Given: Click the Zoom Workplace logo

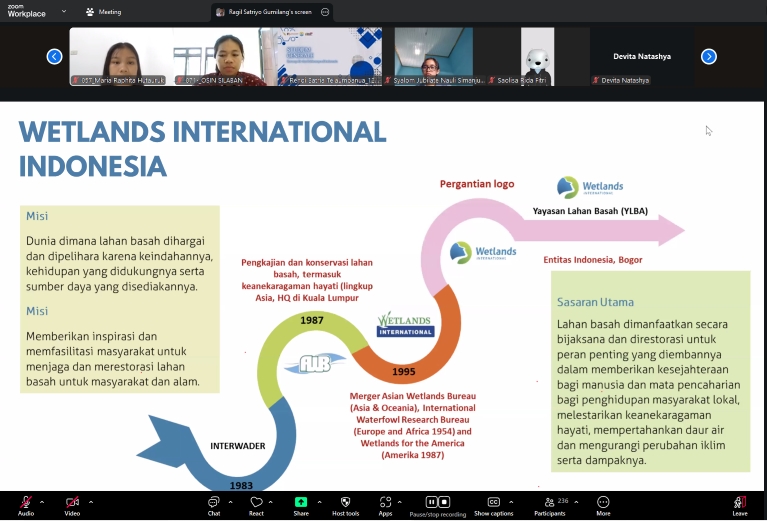Looking at the screenshot, I should click(x=26, y=11).
